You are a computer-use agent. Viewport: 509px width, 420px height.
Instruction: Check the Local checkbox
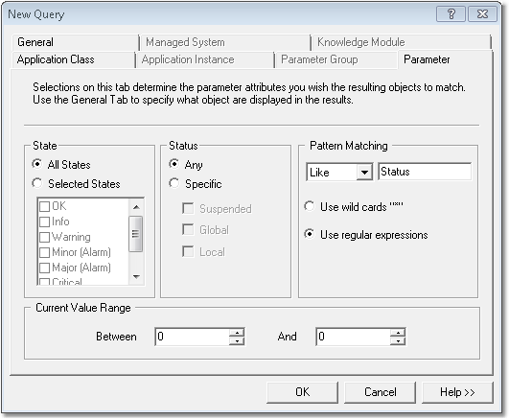point(188,252)
